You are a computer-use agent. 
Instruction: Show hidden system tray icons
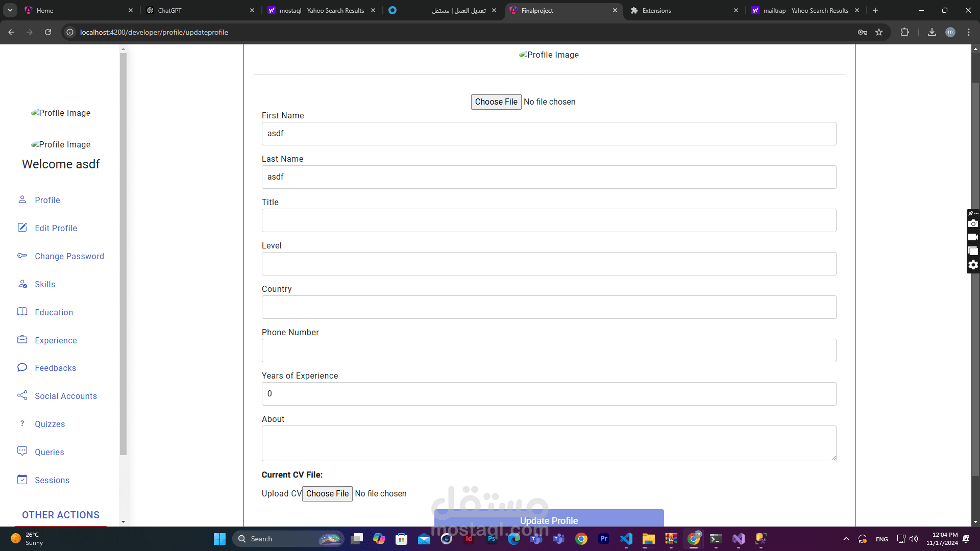point(846,539)
